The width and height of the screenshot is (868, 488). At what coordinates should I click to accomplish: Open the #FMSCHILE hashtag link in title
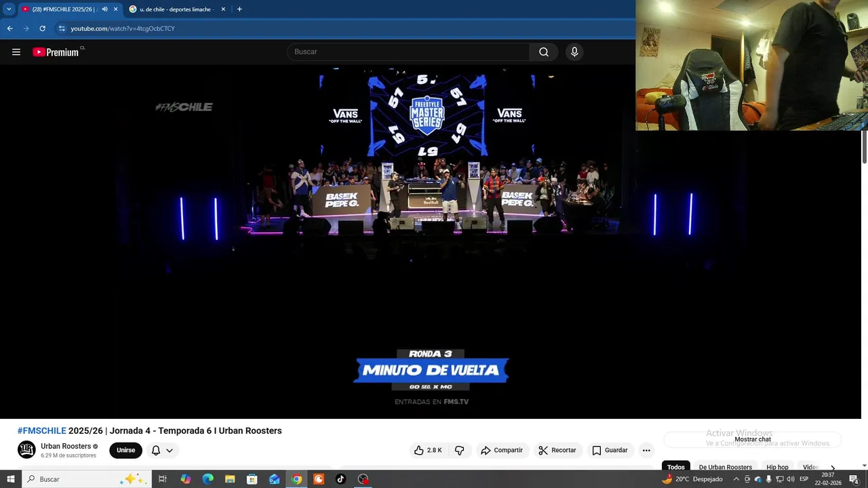(x=42, y=431)
